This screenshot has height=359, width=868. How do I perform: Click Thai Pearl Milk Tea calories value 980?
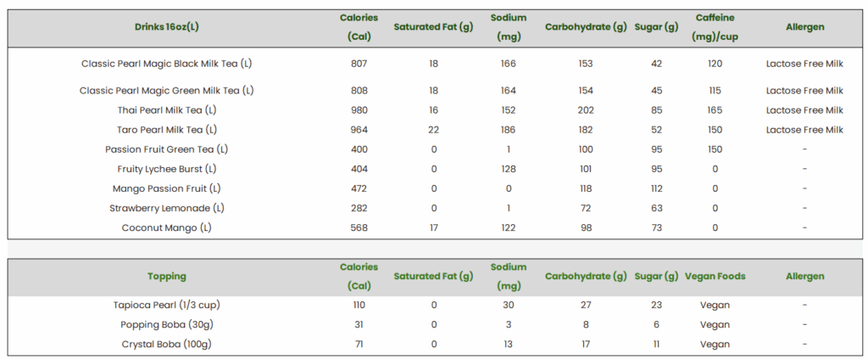(359, 110)
